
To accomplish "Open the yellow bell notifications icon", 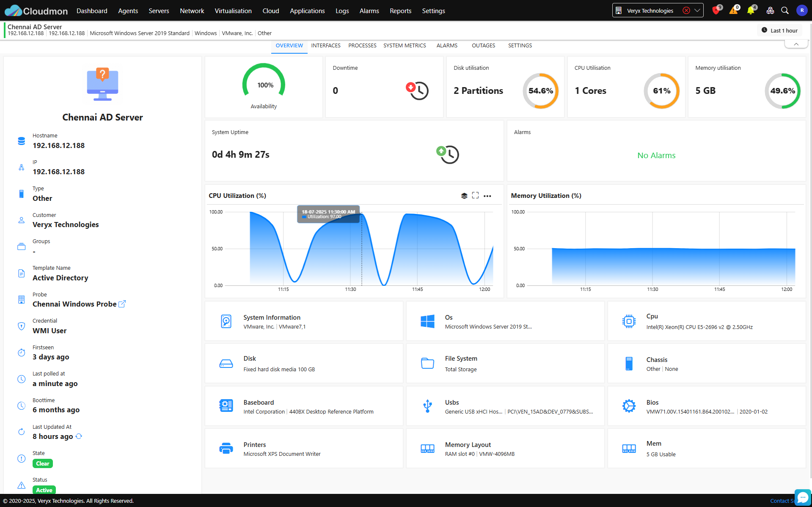I will coord(751,11).
